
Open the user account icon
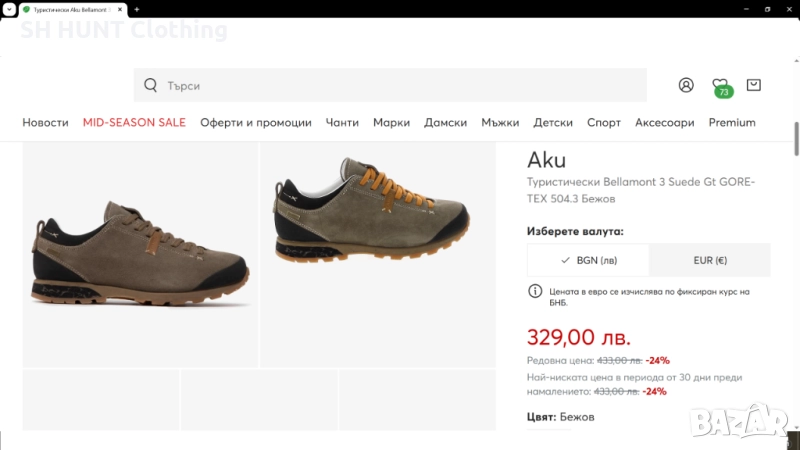coord(686,85)
